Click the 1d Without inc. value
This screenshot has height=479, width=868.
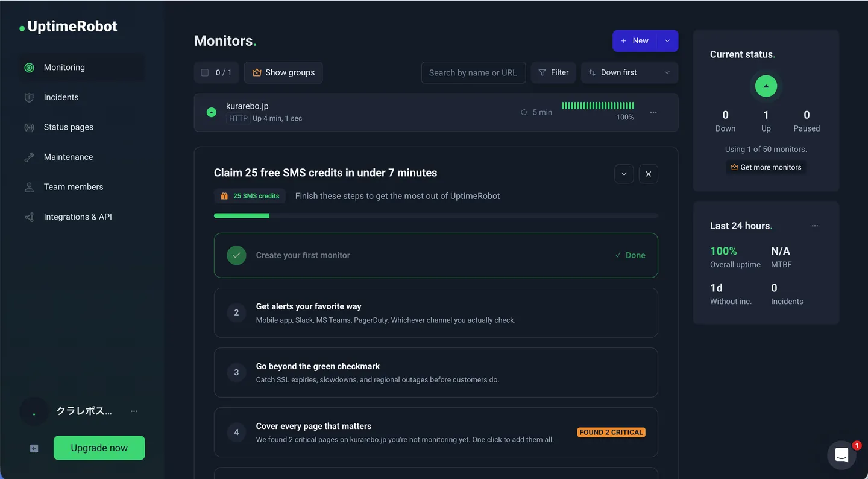(x=716, y=288)
